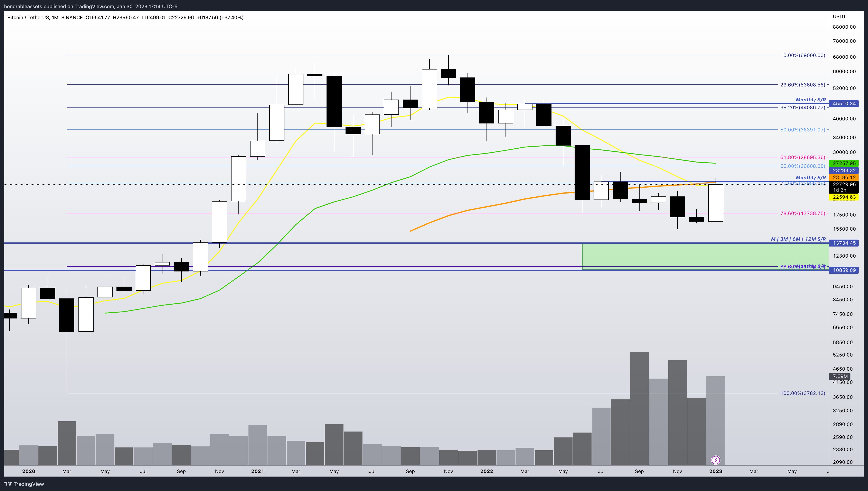Click the green 27257.95 moving average label
Viewport: 868px width, 491px height.
(844, 163)
